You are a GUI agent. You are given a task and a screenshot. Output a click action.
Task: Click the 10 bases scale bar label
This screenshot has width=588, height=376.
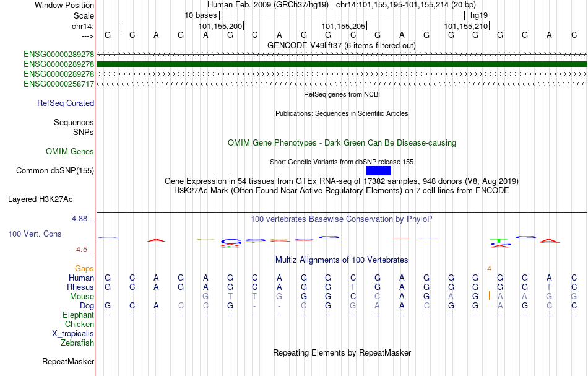coord(201,15)
